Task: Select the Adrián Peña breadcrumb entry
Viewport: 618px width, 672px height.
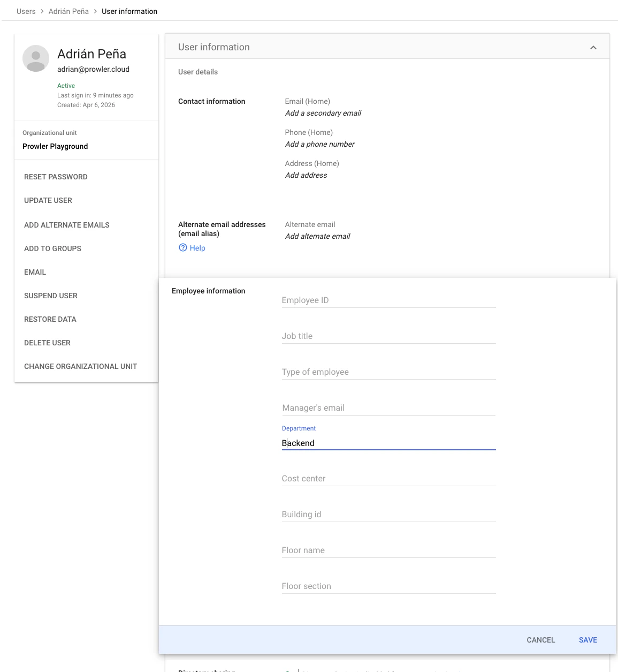Action: click(x=68, y=11)
